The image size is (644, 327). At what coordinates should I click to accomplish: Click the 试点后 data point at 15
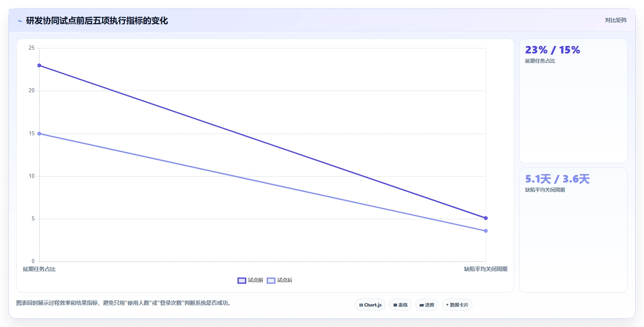click(x=39, y=134)
